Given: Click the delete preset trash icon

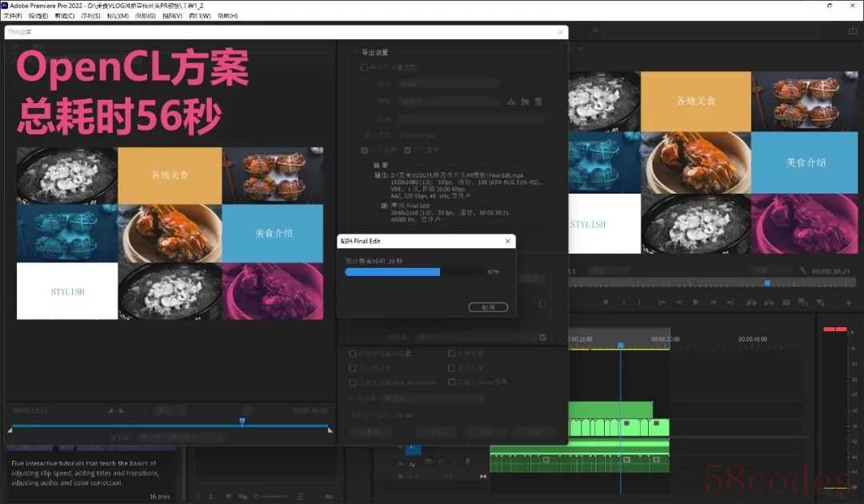Looking at the screenshot, I should (538, 102).
